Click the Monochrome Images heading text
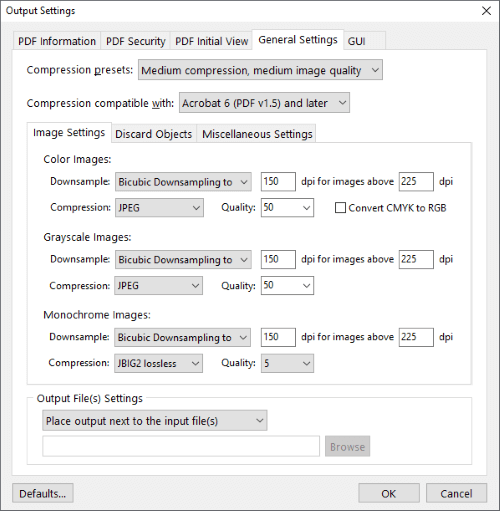 [x=97, y=315]
